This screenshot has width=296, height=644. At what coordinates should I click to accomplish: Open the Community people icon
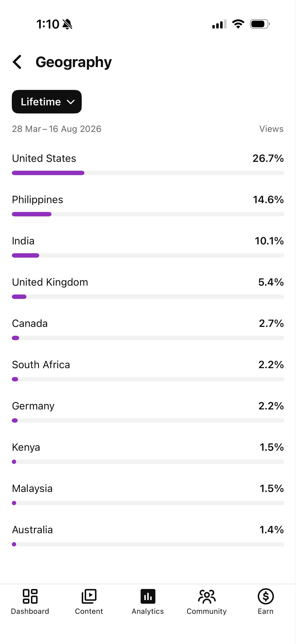pos(207,596)
